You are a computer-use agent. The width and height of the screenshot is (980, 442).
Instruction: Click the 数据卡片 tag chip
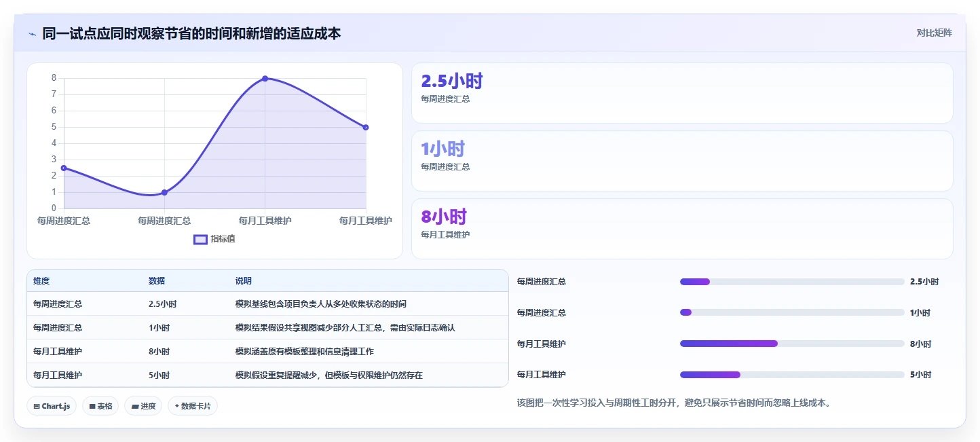193,406
